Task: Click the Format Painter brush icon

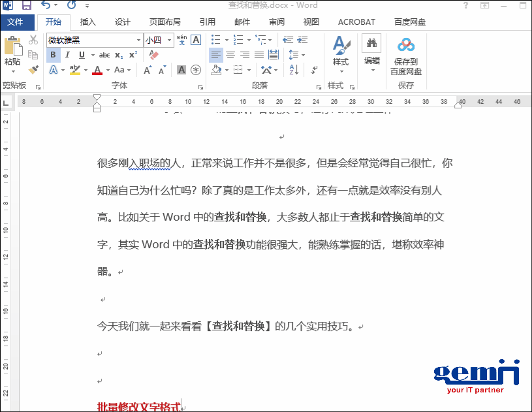Action: pyautogui.click(x=33, y=69)
